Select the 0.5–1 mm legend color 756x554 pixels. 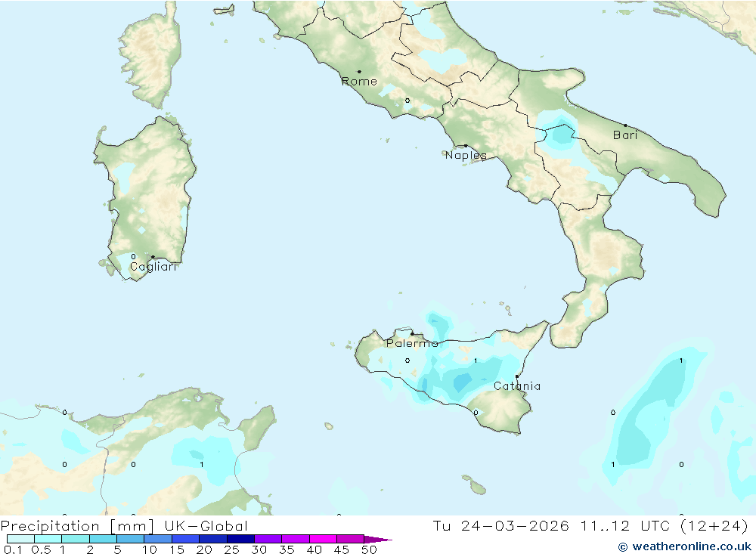48,539
